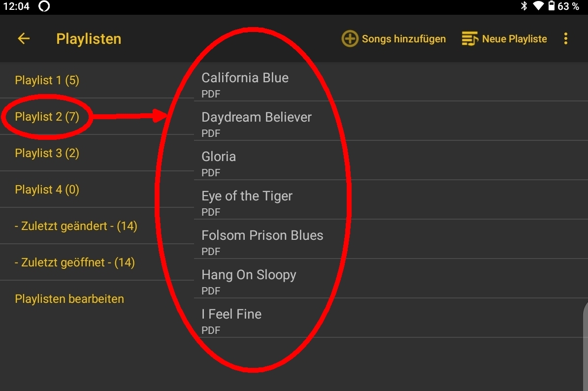Open Folsom Prison Blues

pyautogui.click(x=262, y=235)
